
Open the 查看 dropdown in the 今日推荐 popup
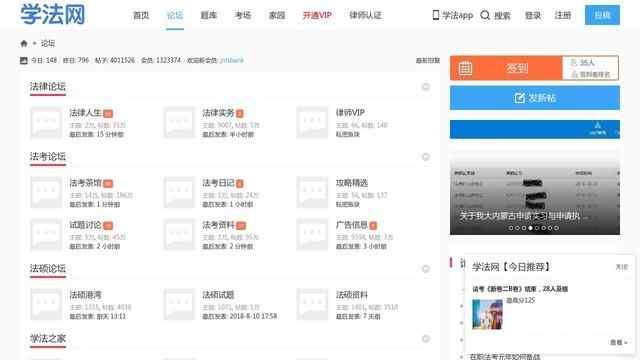point(618,342)
